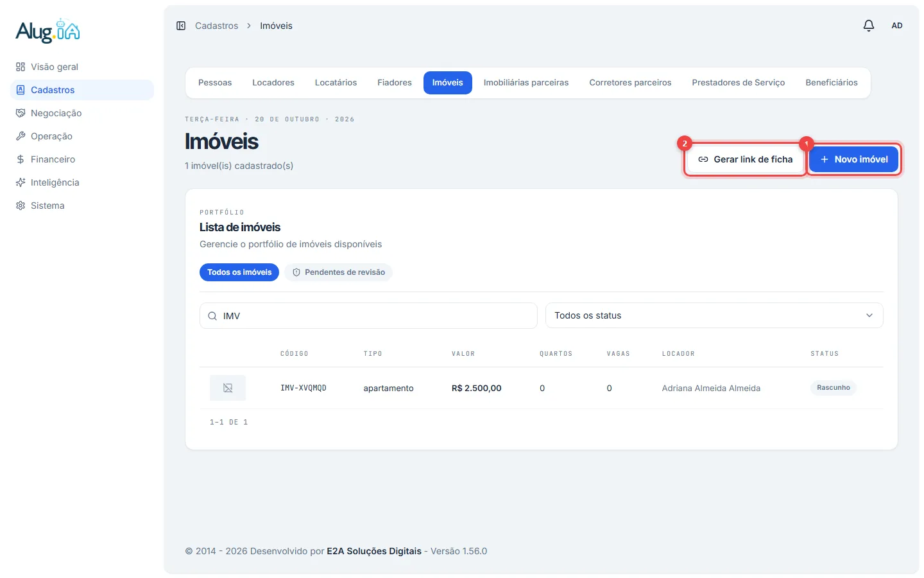Click the Cadastros breadcrumb link

pyautogui.click(x=216, y=26)
